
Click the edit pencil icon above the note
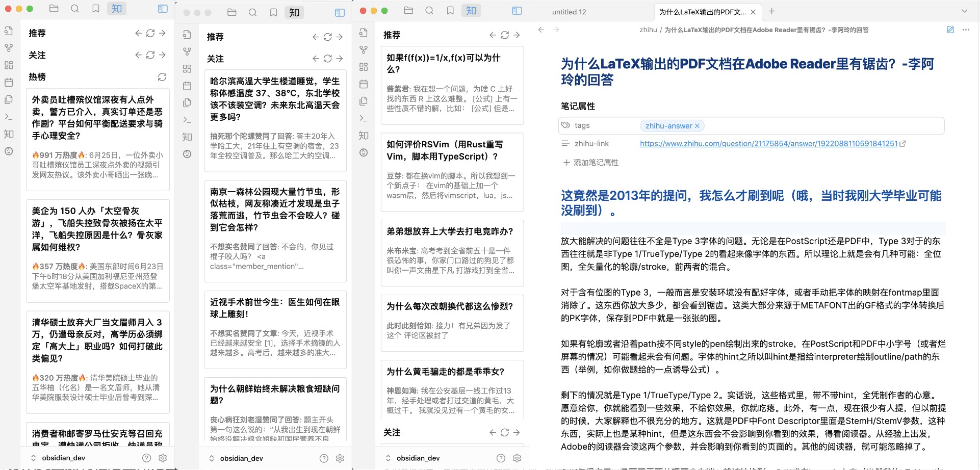[x=950, y=30]
